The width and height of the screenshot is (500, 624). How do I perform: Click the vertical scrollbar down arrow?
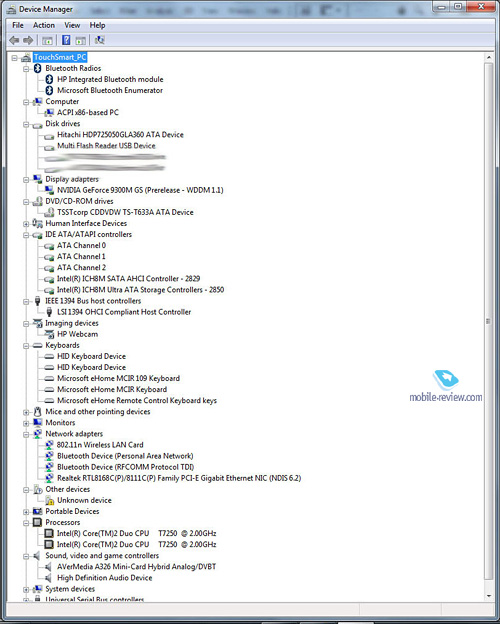pos(489,596)
